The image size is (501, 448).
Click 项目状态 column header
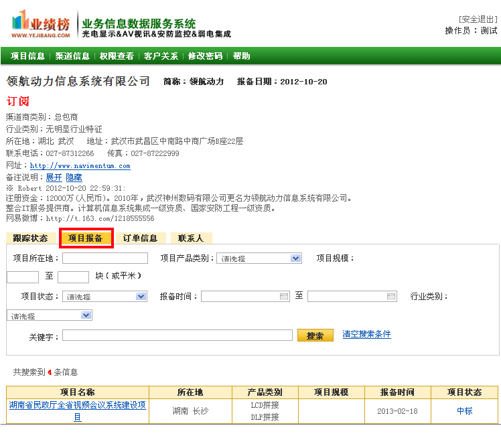[464, 392]
